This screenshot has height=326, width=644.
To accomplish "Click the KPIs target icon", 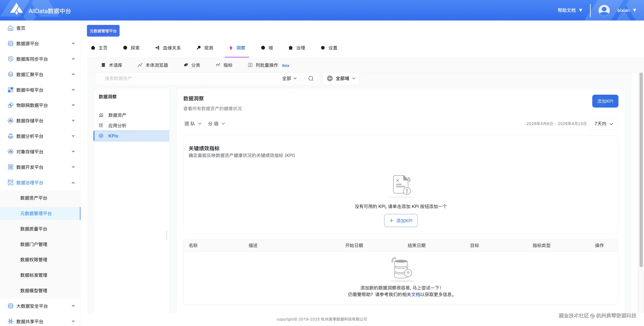I will point(101,136).
